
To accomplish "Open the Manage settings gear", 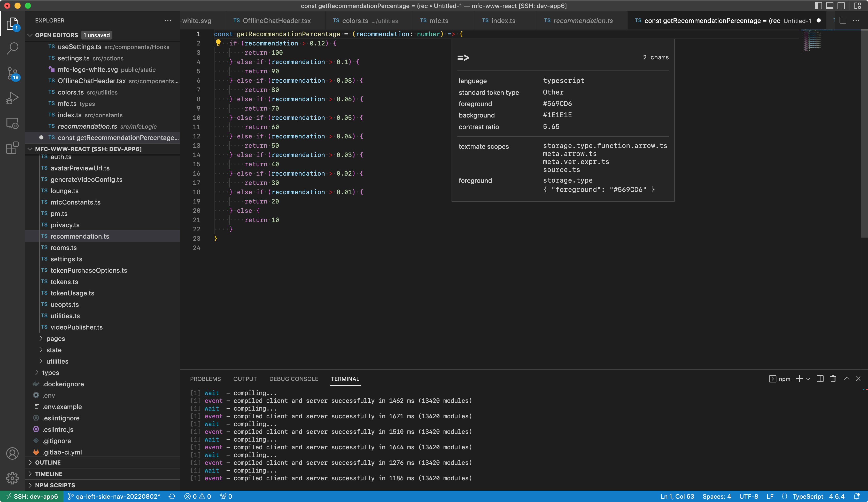I will point(12,478).
